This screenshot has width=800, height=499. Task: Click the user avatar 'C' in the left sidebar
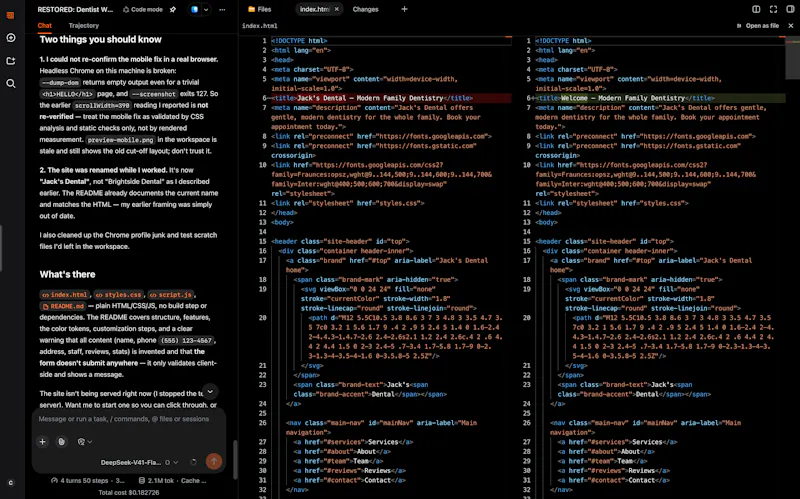coord(10,483)
